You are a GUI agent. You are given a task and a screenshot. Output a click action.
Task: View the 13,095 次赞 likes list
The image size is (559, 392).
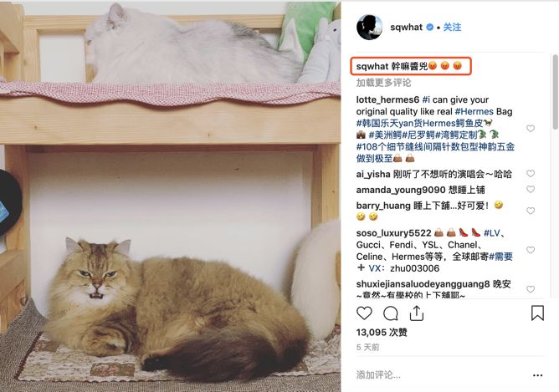[382, 332]
